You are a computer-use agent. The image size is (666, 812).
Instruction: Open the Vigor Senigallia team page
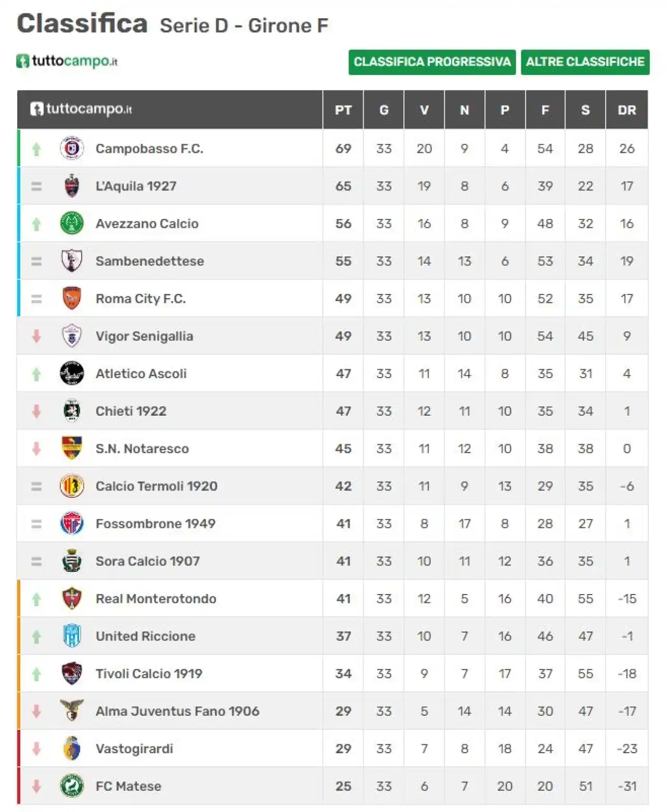(144, 337)
